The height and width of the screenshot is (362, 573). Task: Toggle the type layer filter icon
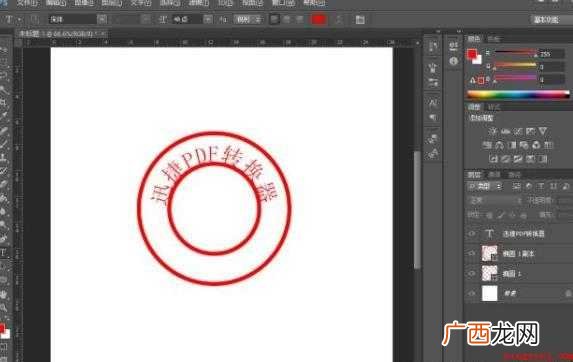click(541, 187)
